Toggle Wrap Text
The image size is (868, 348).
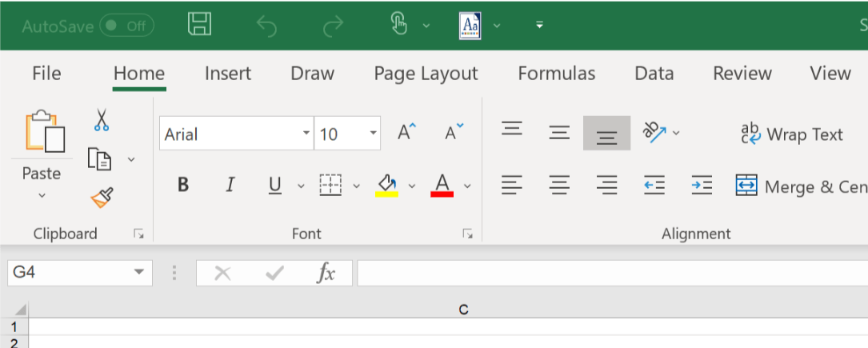point(792,134)
